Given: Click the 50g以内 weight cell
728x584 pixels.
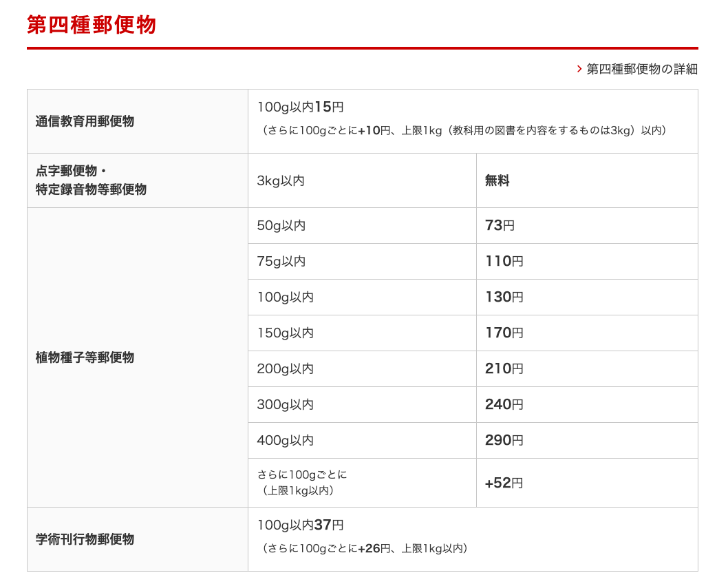Looking at the screenshot, I should [281, 225].
